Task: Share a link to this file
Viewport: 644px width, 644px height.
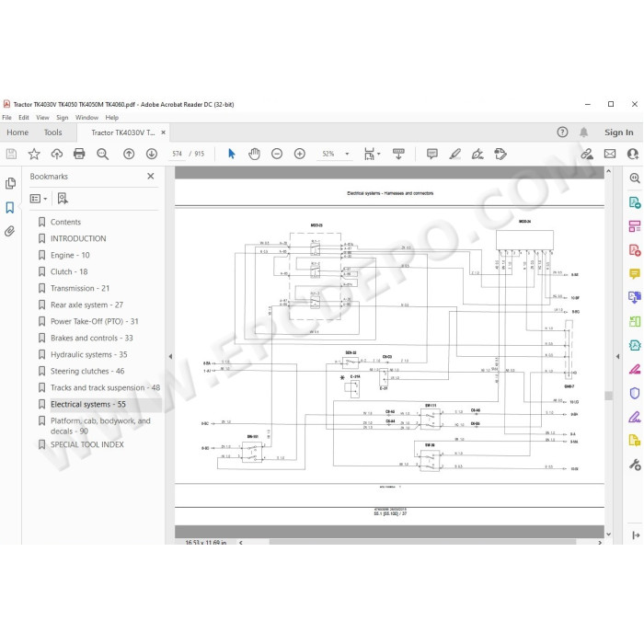Action: pos(587,154)
